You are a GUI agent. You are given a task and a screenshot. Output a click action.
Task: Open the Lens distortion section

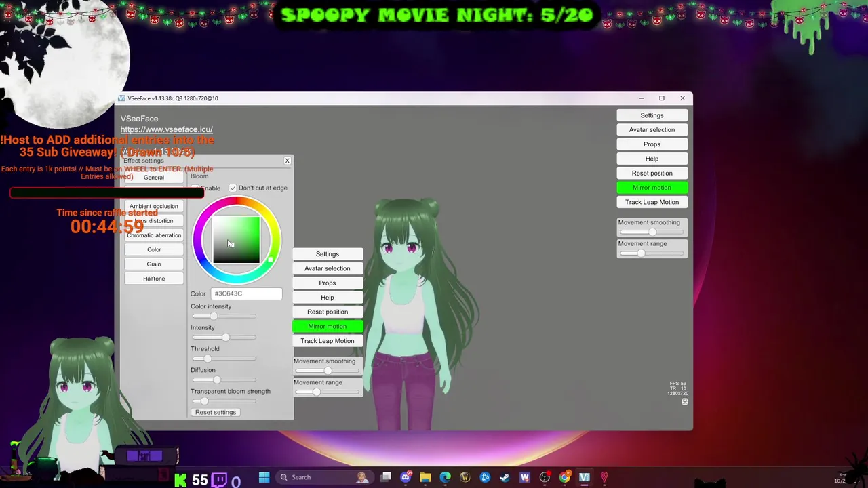pyautogui.click(x=154, y=221)
